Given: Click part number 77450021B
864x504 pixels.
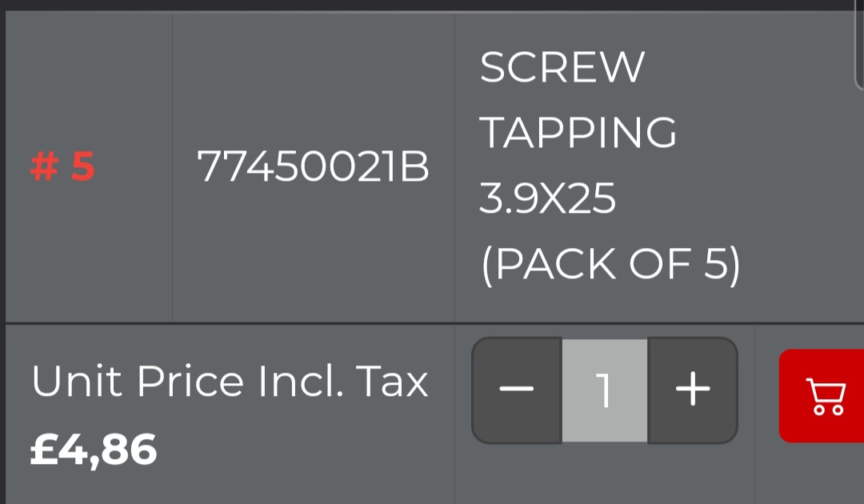Looking at the screenshot, I should point(313,168).
